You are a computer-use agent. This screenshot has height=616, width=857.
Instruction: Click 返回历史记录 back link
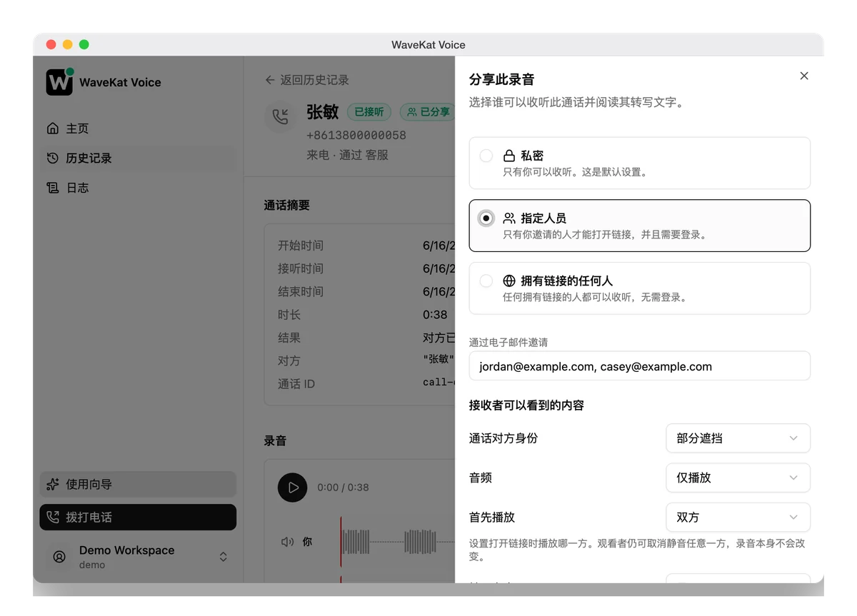pos(307,80)
